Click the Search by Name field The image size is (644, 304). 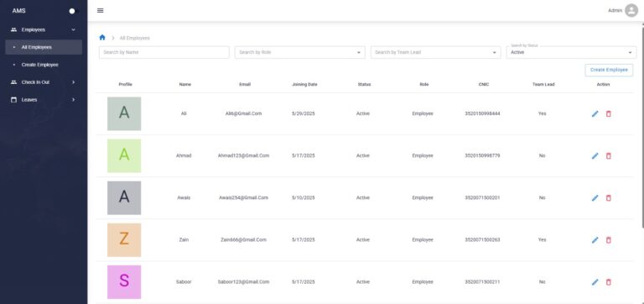click(x=164, y=52)
